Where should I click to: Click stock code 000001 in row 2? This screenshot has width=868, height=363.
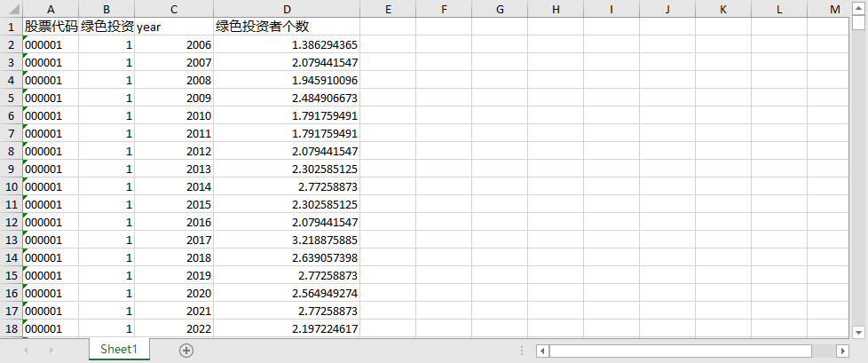click(51, 45)
